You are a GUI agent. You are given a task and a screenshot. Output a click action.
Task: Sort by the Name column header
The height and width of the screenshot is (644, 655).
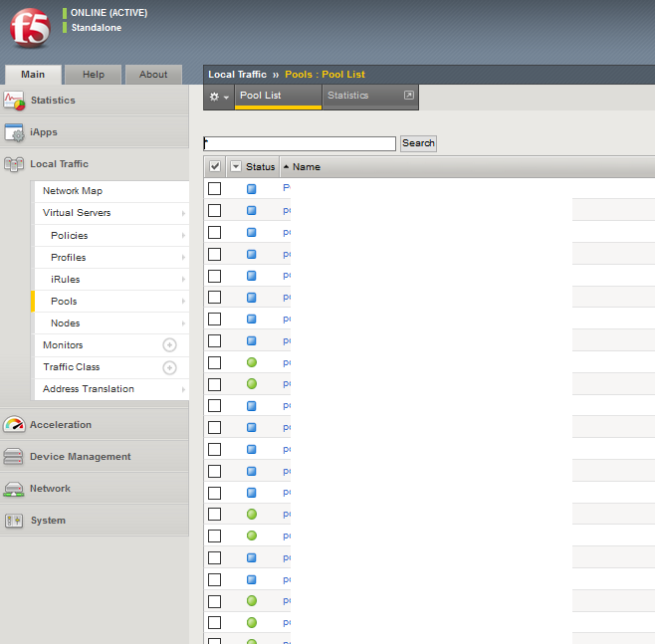pyautogui.click(x=307, y=166)
